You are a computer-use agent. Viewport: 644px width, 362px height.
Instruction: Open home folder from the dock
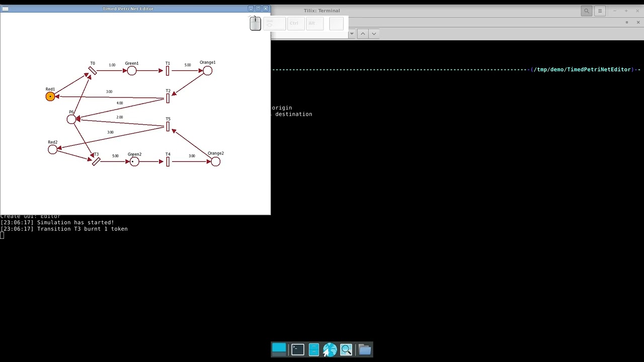click(x=365, y=349)
